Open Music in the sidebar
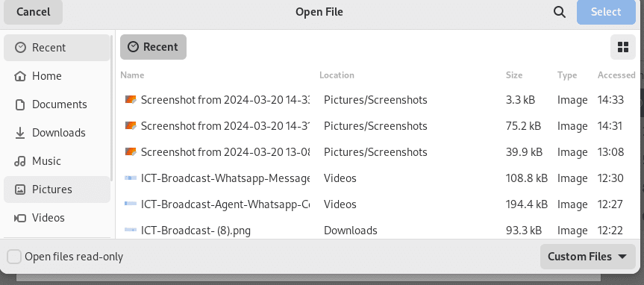Image resolution: width=644 pixels, height=285 pixels. pos(57,161)
